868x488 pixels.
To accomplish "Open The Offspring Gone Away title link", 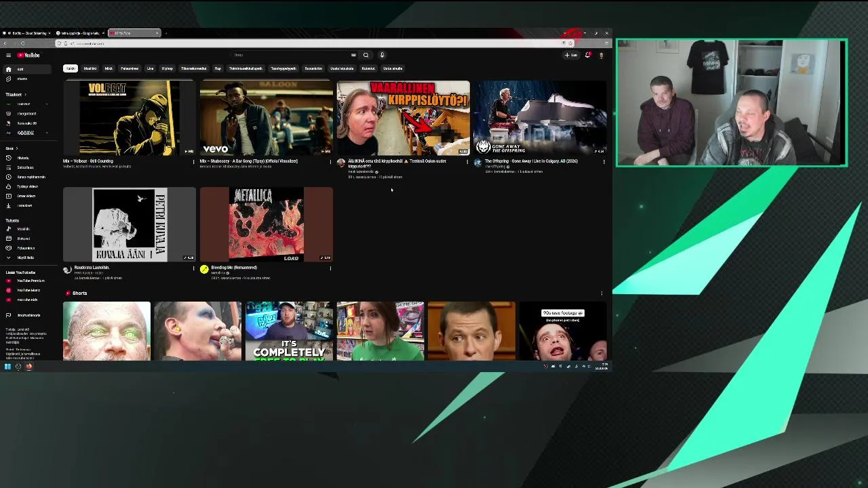I will [x=531, y=161].
